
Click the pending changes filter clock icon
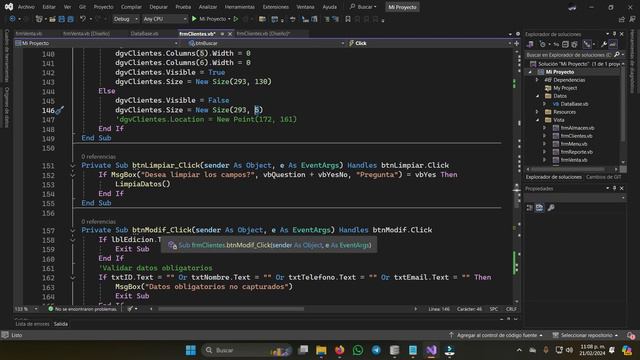[x=542, y=44]
